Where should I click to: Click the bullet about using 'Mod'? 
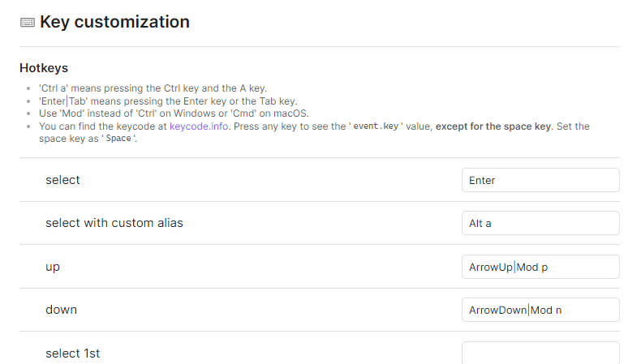click(174, 113)
